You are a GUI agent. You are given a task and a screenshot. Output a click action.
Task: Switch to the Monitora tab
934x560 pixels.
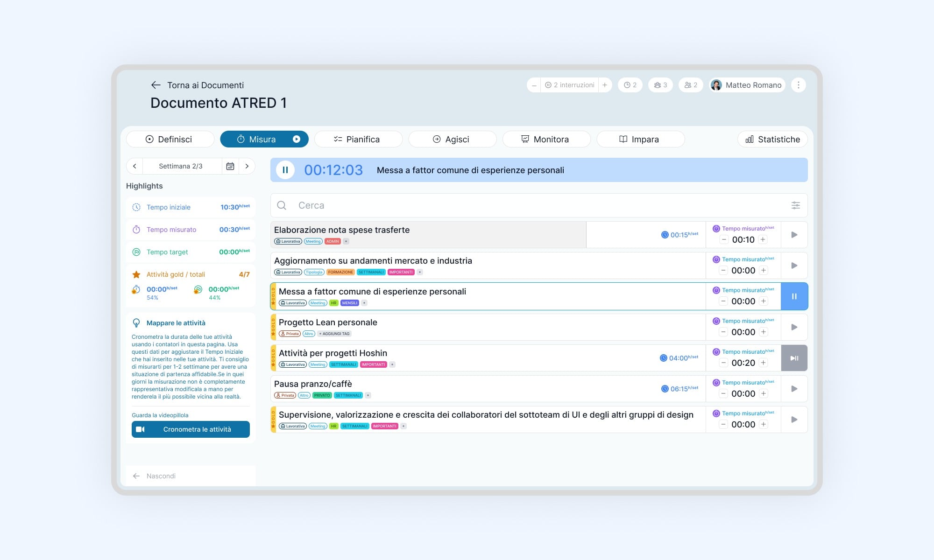click(546, 139)
